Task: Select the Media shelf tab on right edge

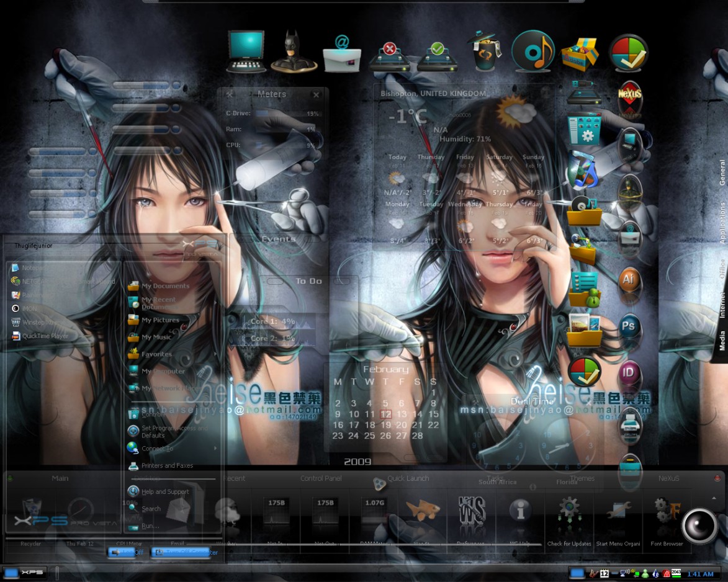Action: [x=722, y=341]
